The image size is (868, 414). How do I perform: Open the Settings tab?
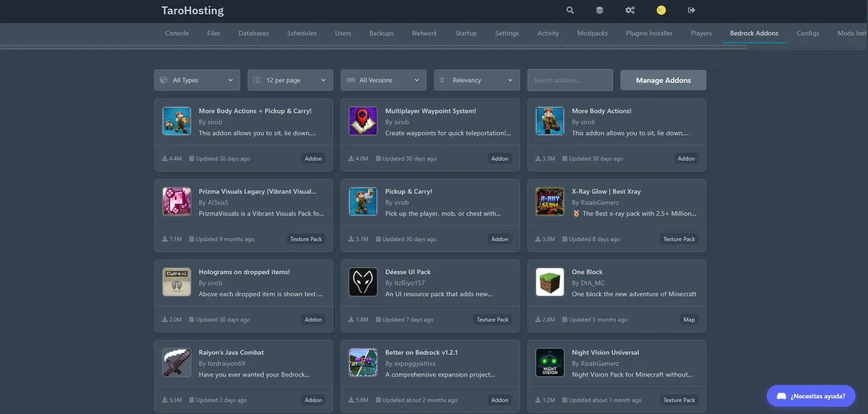pos(507,33)
